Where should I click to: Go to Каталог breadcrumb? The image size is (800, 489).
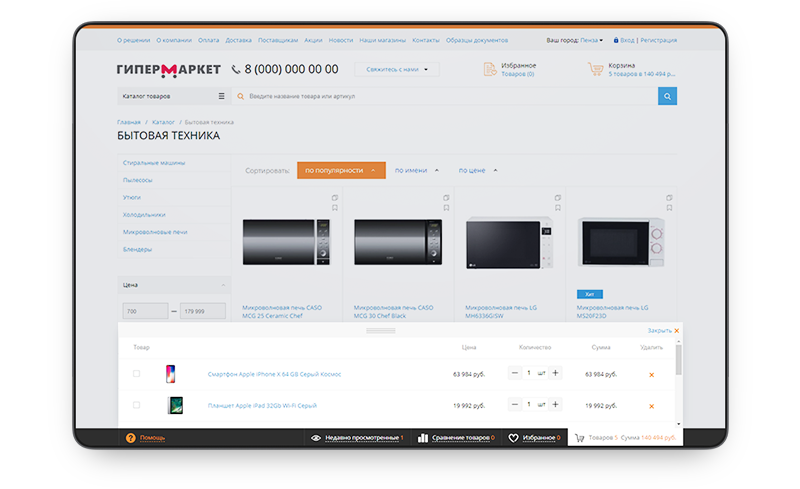163,122
